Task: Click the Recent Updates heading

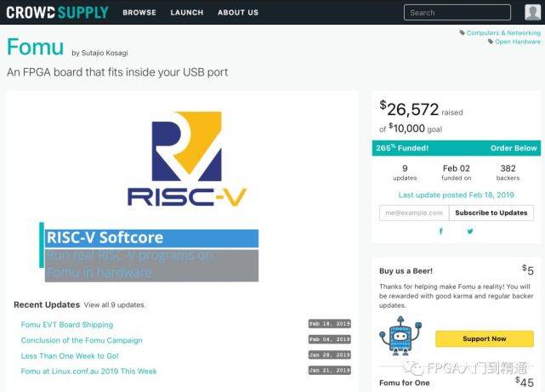Action: click(47, 304)
